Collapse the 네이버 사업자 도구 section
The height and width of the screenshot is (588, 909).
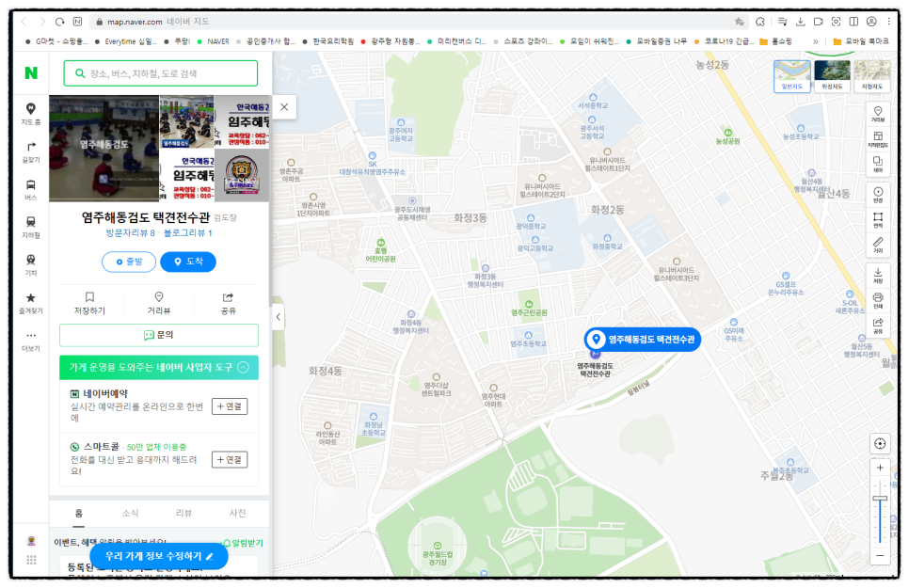pos(244,367)
